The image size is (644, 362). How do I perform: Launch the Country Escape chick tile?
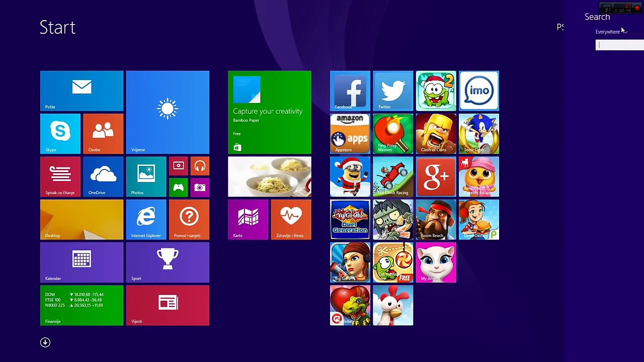point(479,176)
